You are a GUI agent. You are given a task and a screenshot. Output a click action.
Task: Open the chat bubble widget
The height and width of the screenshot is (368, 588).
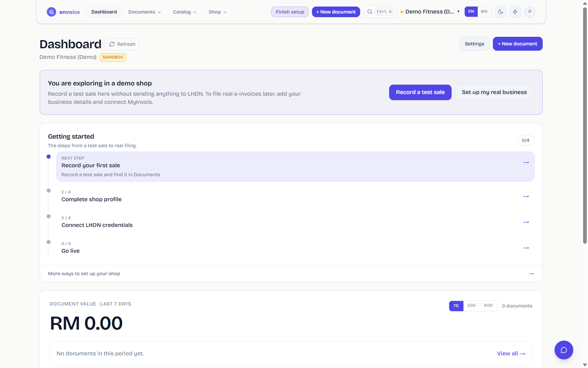point(564,350)
